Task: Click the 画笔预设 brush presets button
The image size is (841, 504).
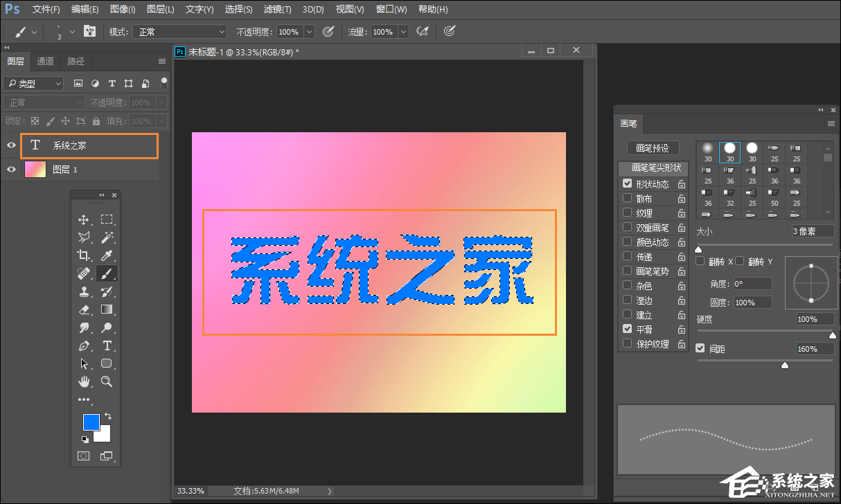Action: 652,147
